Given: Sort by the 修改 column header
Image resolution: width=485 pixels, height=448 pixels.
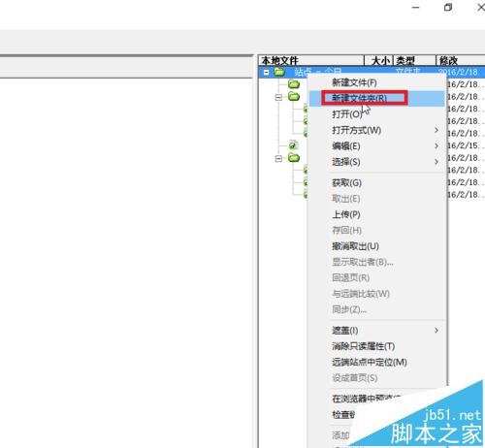Looking at the screenshot, I should click(x=461, y=60).
